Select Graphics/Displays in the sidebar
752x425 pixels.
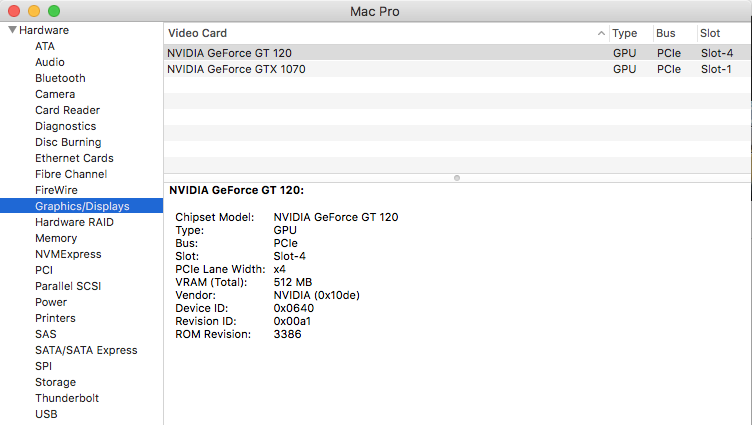pyautogui.click(x=82, y=206)
